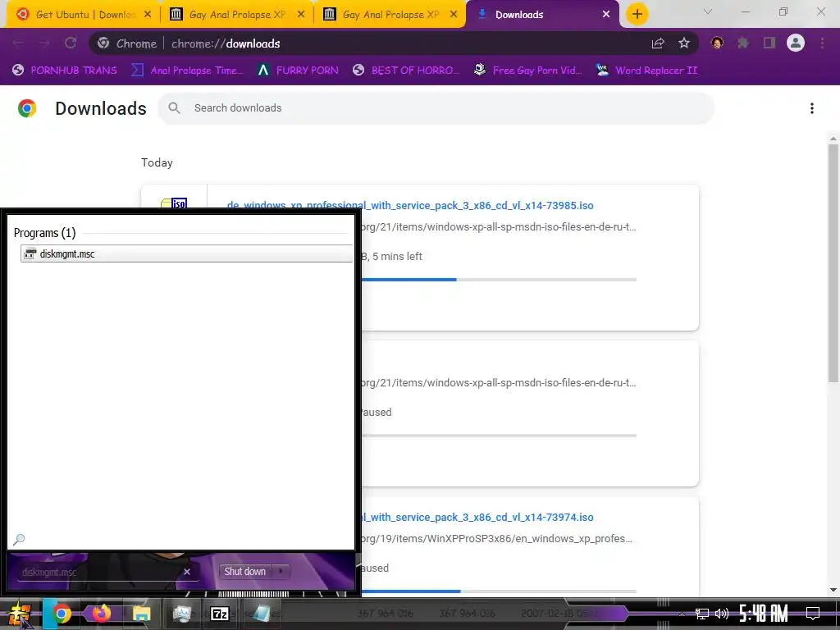This screenshot has height=630, width=840.
Task: Reload the page with refresh icon
Action: (x=71, y=43)
